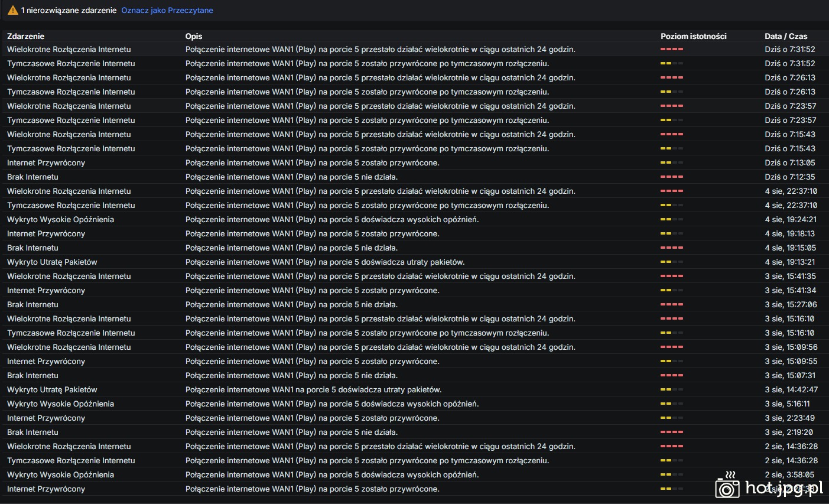Click the "3 sie, 15:41:34" date cell
The image size is (829, 504).
coord(790,290)
